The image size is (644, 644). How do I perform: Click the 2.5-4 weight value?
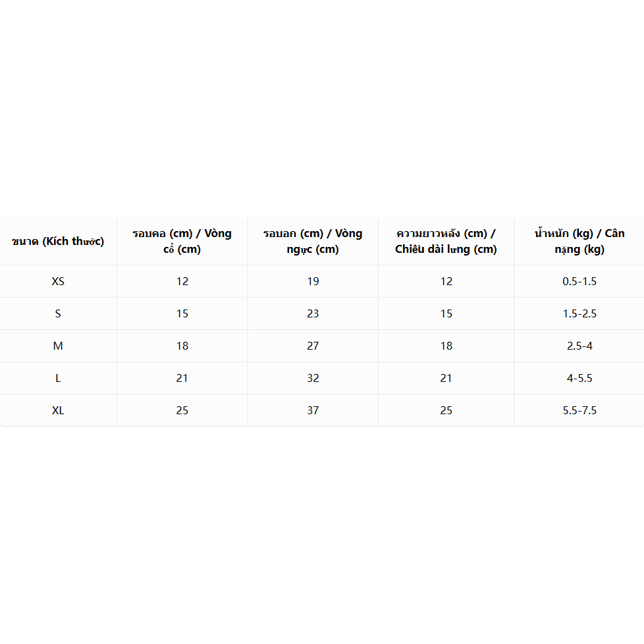[579, 346]
